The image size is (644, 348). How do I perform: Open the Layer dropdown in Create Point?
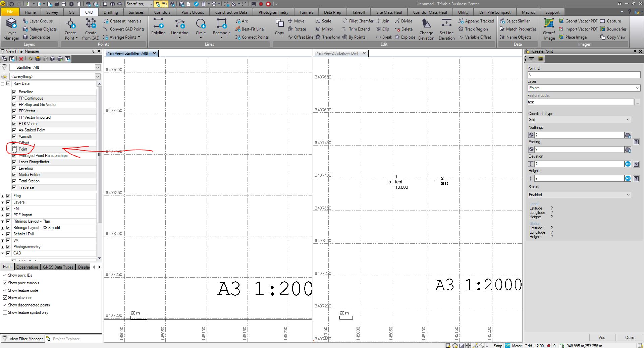point(584,88)
